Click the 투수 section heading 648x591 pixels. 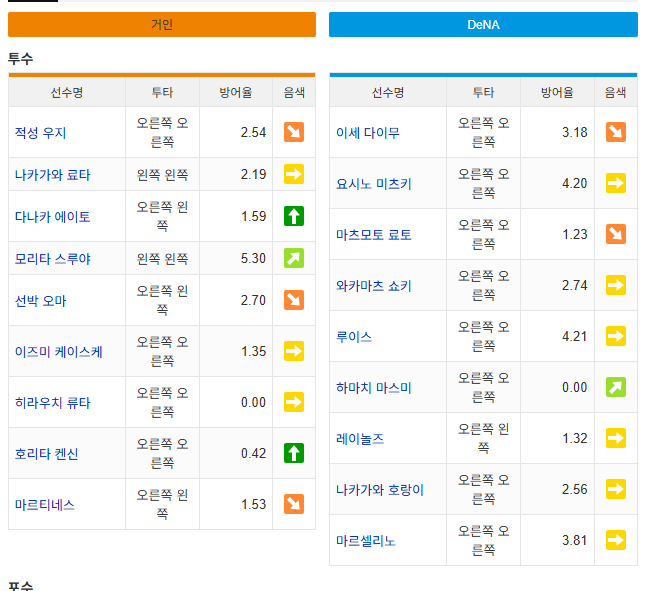click(x=20, y=58)
